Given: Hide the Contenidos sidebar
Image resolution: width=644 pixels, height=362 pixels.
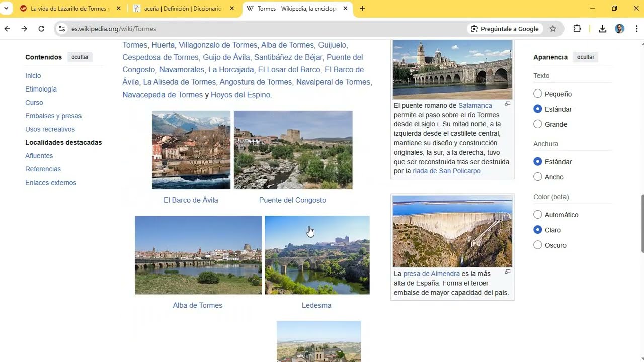Looking at the screenshot, I should click(x=80, y=57).
